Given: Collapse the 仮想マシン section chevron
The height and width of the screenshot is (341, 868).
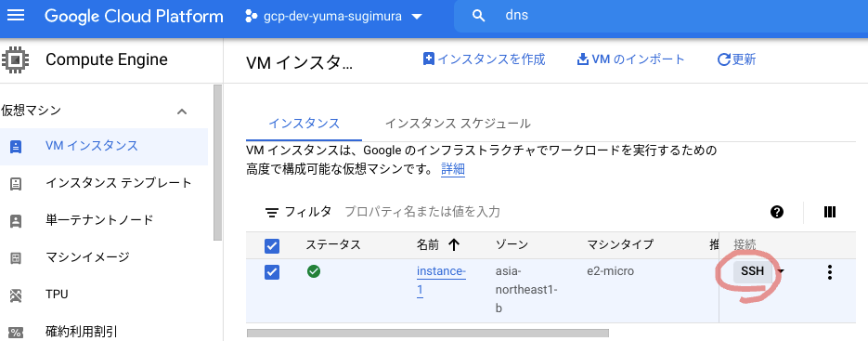Looking at the screenshot, I should coord(182,111).
